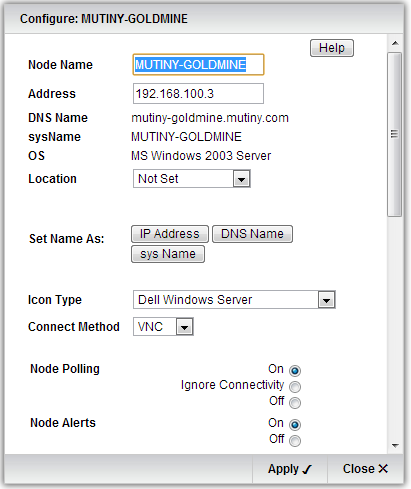Click the Close X button
411x489 pixels.
(365, 469)
